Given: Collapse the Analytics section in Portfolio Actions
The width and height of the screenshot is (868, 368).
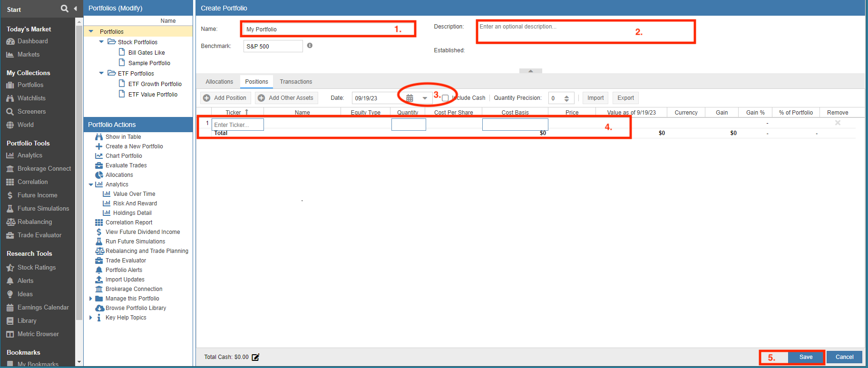Looking at the screenshot, I should tap(91, 184).
